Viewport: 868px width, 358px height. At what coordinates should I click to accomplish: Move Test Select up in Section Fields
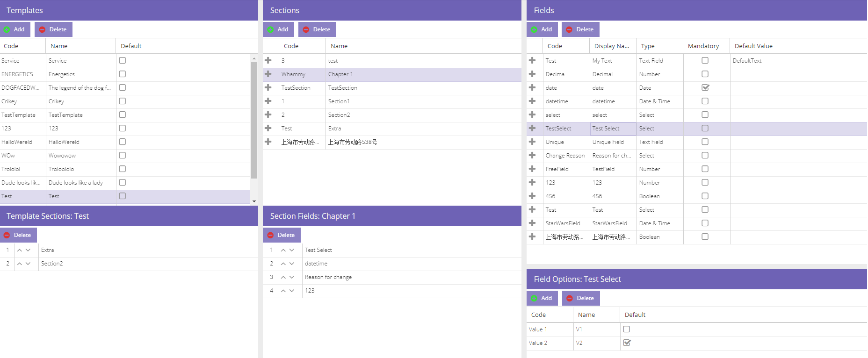283,250
